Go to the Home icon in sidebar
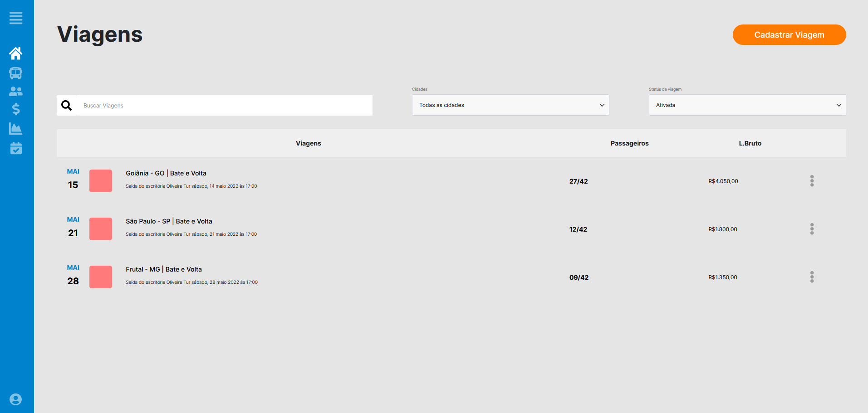Screen dimensions: 868x413 (16, 53)
